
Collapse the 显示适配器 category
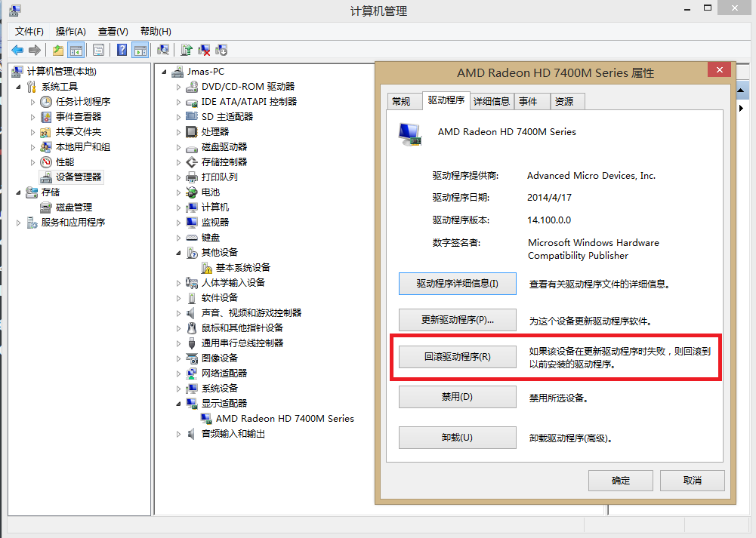coord(178,404)
